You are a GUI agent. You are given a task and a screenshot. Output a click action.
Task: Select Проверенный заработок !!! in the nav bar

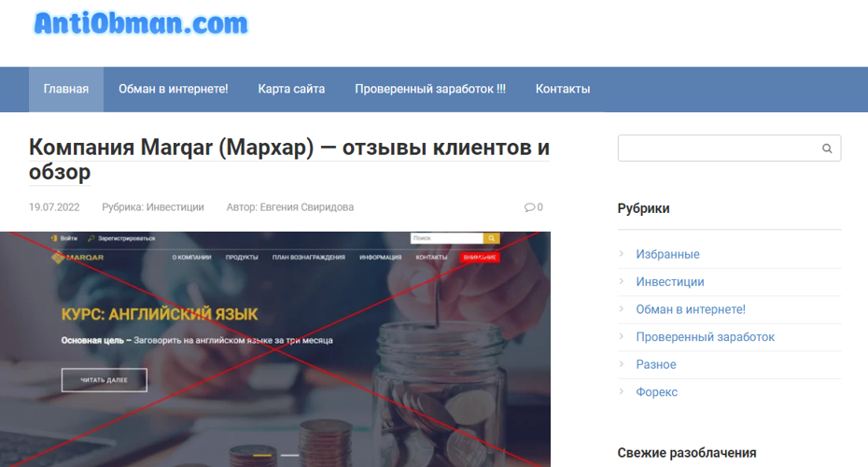(x=430, y=89)
